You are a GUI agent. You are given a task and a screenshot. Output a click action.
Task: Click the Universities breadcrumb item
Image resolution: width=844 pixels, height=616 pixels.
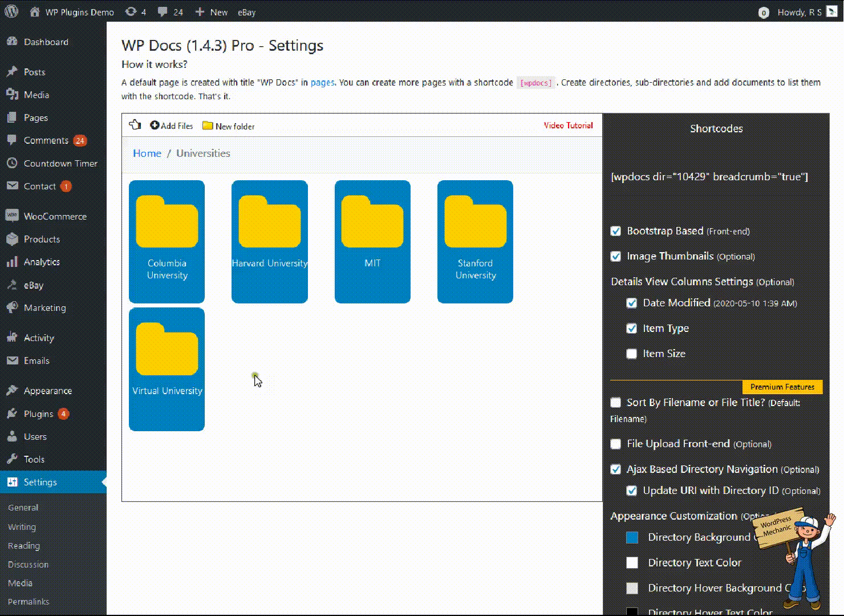click(x=203, y=153)
